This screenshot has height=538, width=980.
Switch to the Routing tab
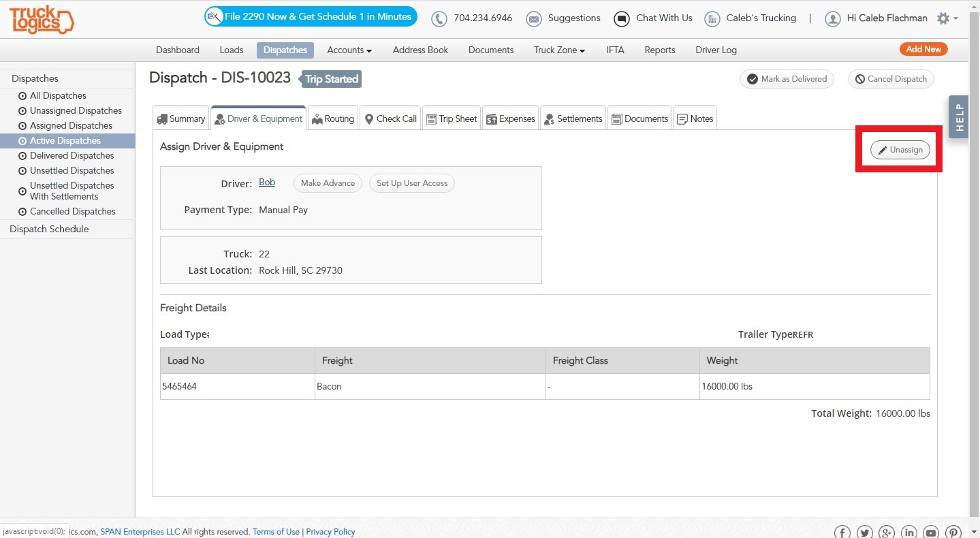333,118
